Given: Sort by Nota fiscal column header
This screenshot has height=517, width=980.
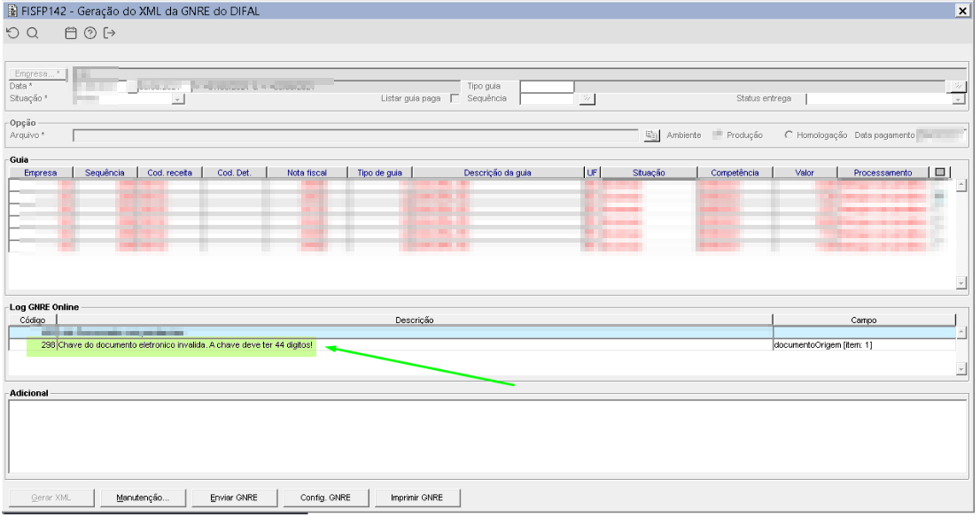Looking at the screenshot, I should click(307, 173).
